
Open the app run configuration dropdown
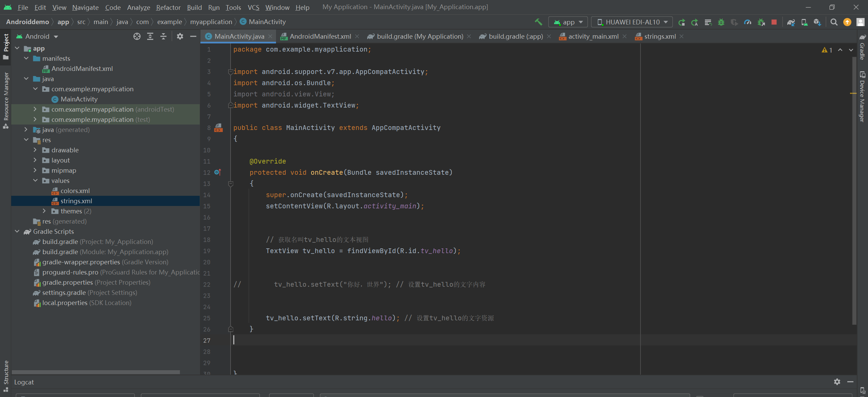568,22
